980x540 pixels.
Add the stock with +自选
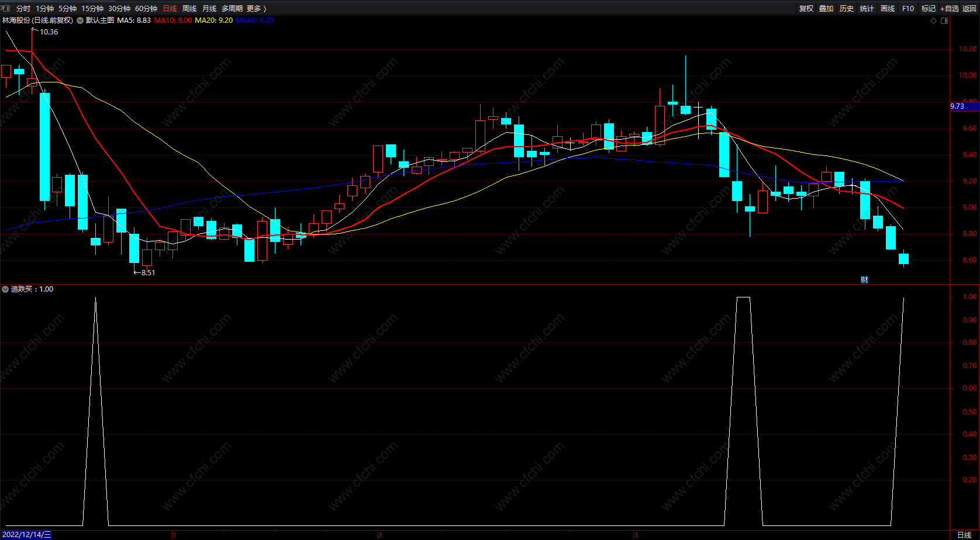click(950, 8)
